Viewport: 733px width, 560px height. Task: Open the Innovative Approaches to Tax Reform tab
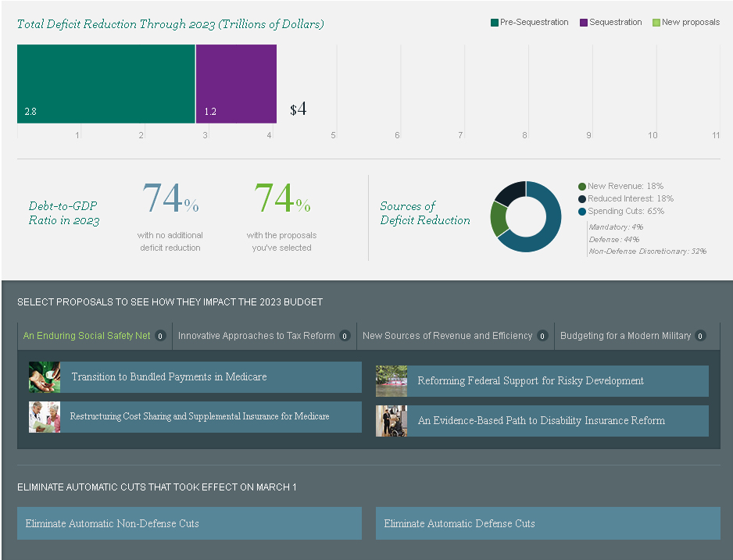[256, 336]
